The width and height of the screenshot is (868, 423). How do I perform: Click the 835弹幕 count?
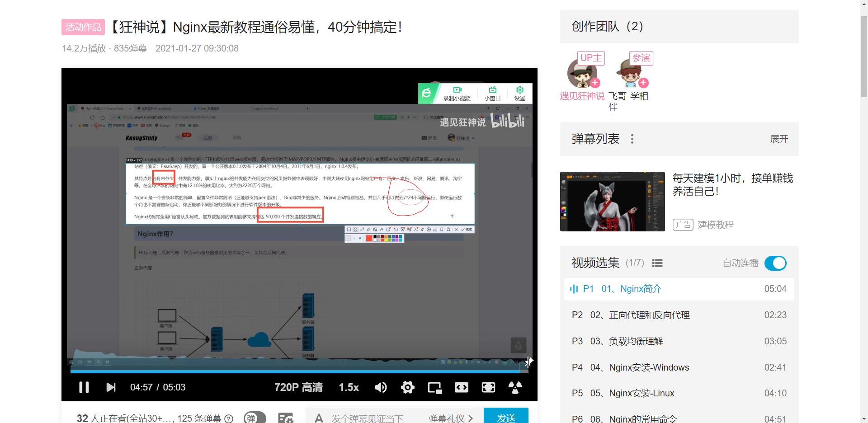130,48
